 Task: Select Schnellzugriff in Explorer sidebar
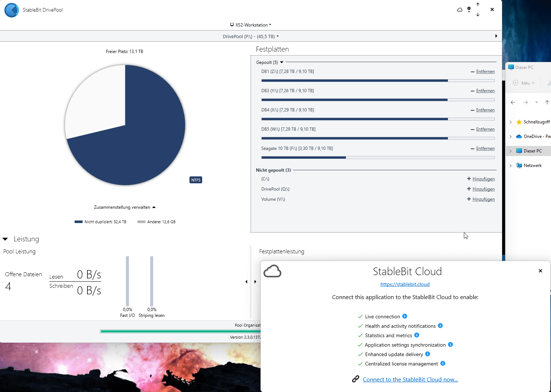(x=536, y=122)
